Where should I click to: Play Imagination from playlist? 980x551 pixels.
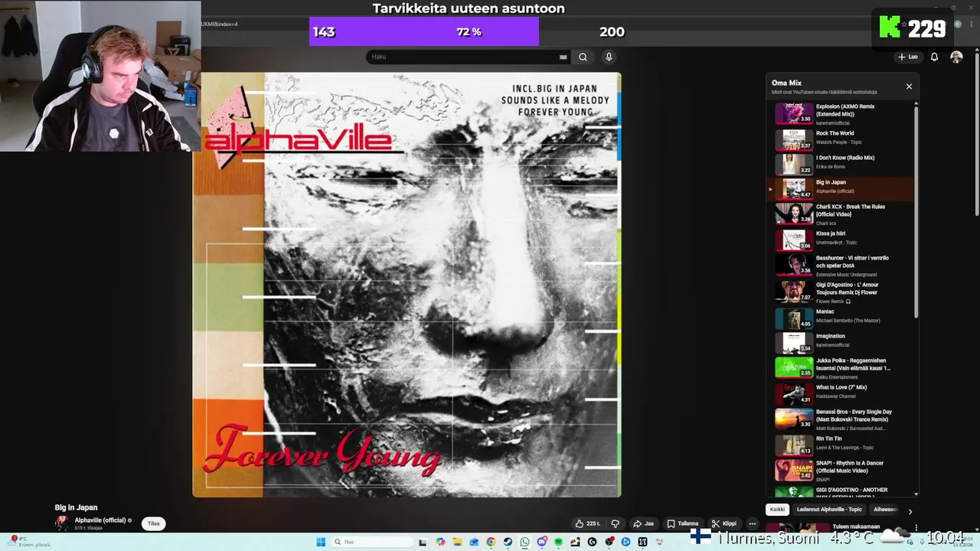tap(841, 342)
